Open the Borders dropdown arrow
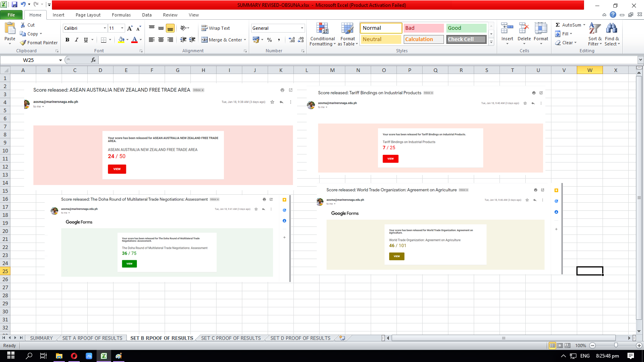 point(110,40)
